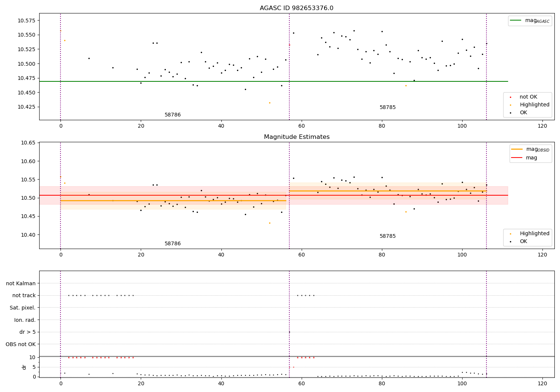This screenshot has width=560, height=392.
Task: Select label 58785 in Magnitude Estimates plot
Action: [388, 236]
